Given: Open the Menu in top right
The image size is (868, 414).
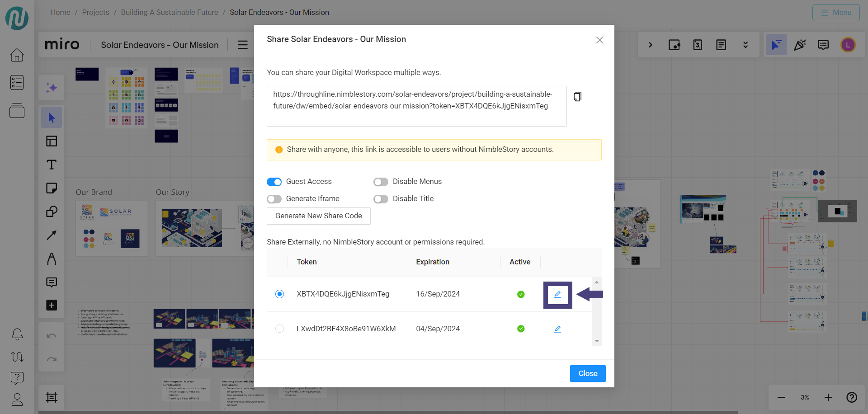Looking at the screenshot, I should click(x=836, y=13).
